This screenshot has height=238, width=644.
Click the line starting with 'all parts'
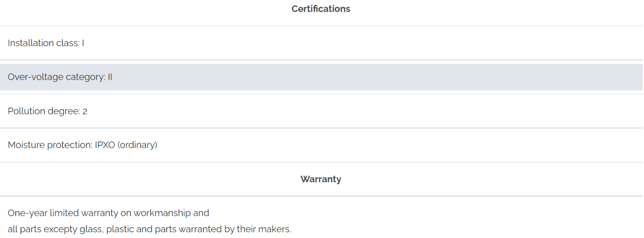pyautogui.click(x=149, y=229)
